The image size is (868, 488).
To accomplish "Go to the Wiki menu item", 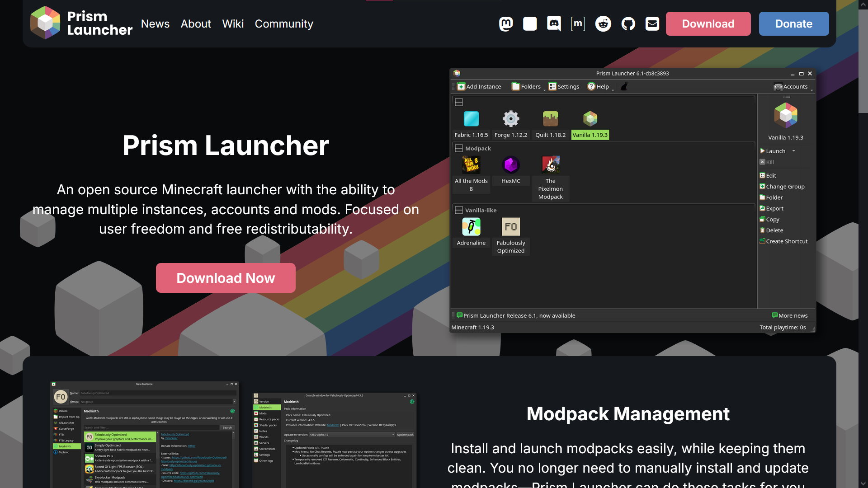I will point(233,24).
